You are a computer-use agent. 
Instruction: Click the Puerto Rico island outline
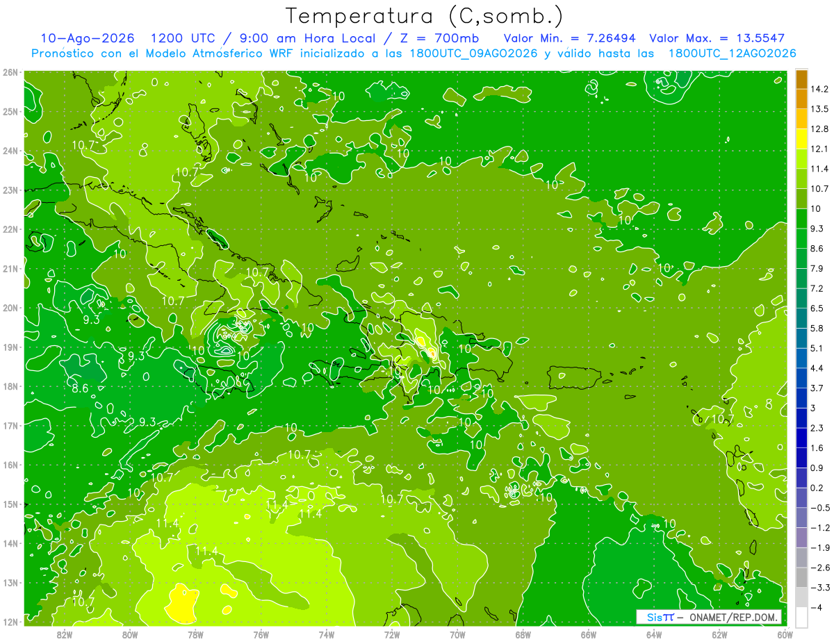click(575, 377)
